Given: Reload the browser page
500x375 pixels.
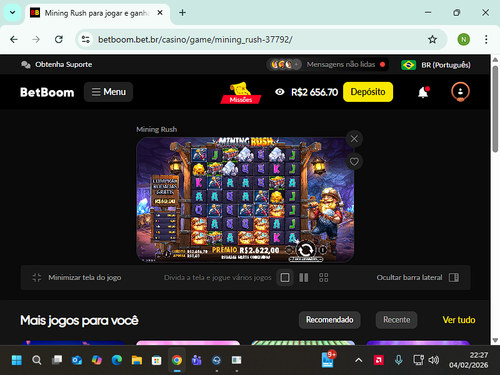Looking at the screenshot, I should [59, 40].
